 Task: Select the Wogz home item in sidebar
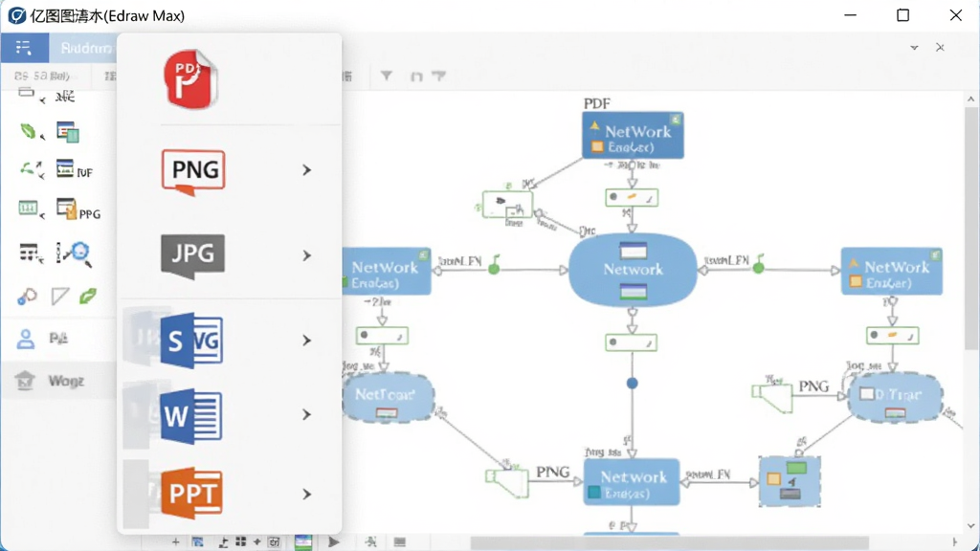(x=58, y=380)
